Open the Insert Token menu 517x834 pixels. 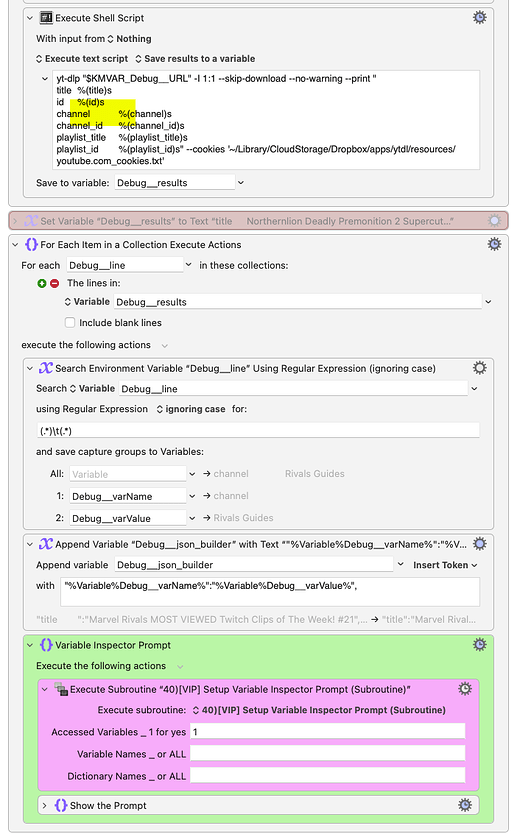[445, 565]
